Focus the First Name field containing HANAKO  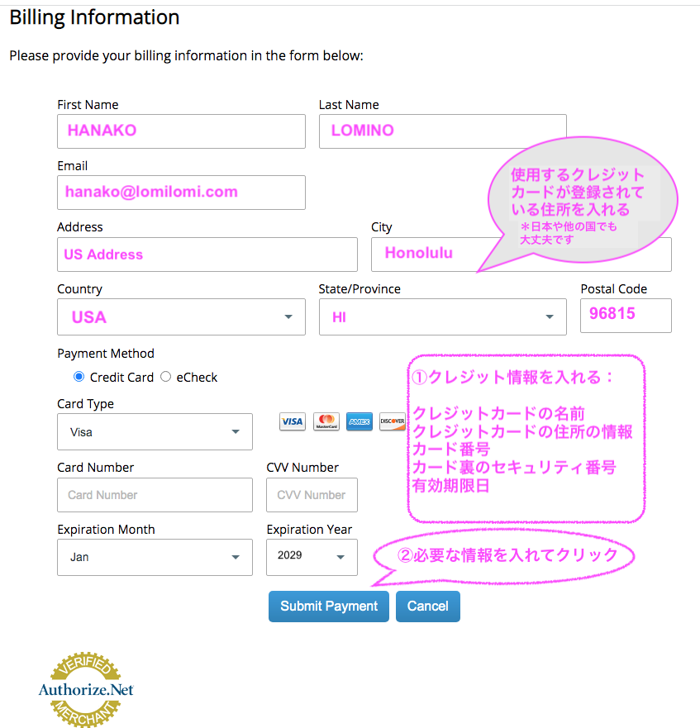pos(181,131)
